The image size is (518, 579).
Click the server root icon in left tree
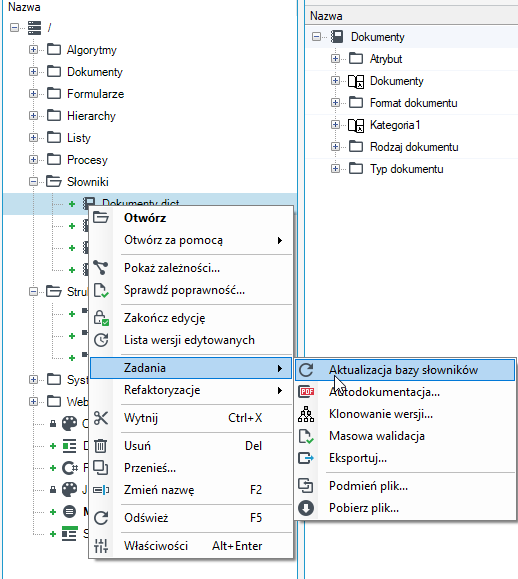34,28
